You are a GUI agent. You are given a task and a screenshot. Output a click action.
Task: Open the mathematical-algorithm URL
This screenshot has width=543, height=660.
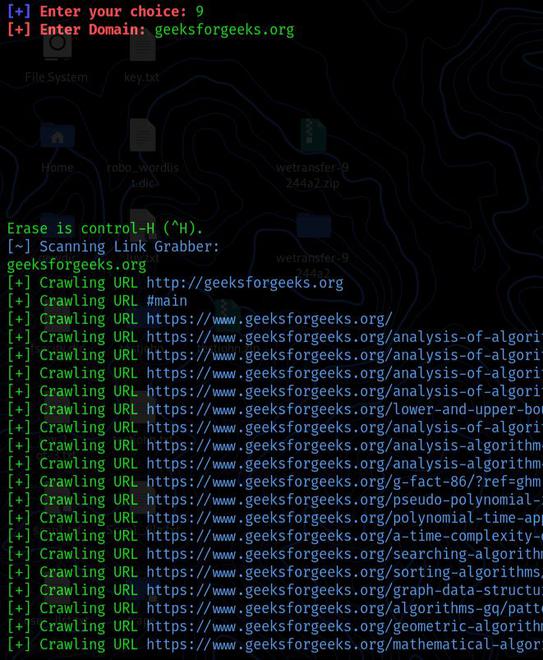pyautogui.click(x=345, y=644)
